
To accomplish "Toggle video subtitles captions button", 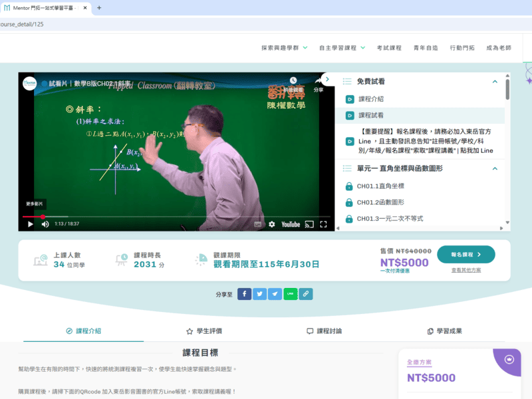I will click(x=258, y=224).
